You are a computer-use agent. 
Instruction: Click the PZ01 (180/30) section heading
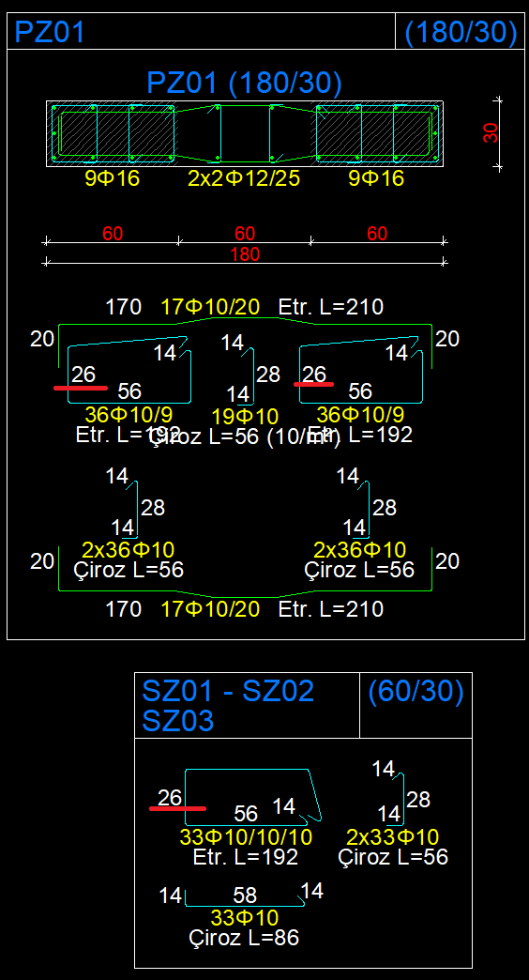pyautogui.click(x=244, y=84)
